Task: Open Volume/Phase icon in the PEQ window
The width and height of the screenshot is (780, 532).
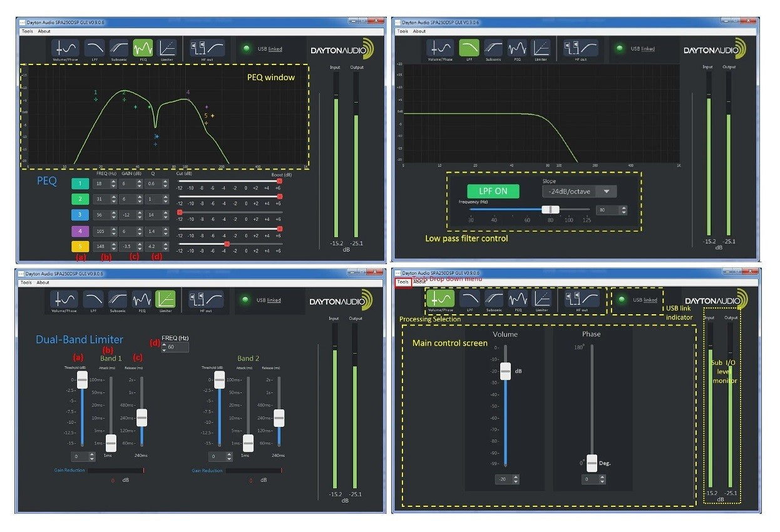Action: click(65, 48)
